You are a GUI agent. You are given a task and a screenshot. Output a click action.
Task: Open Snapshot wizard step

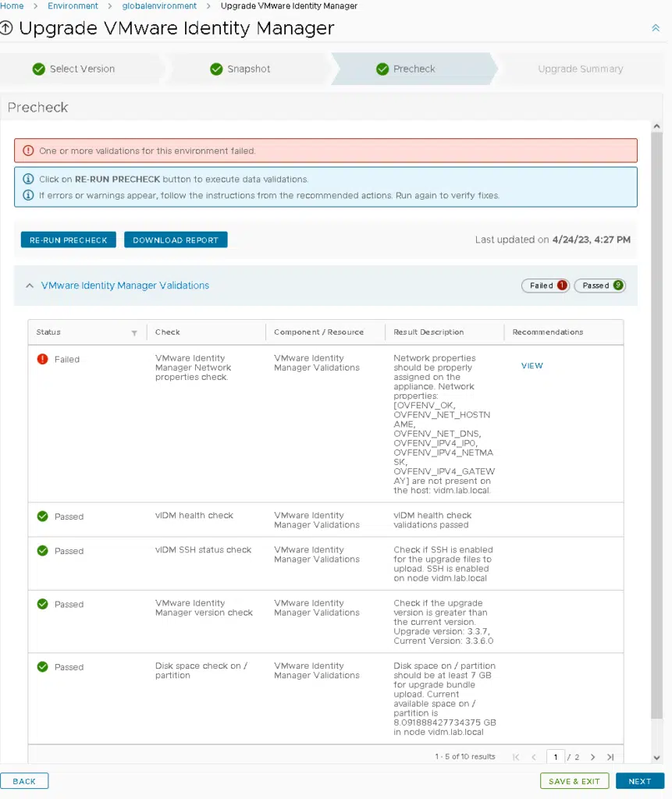point(248,69)
